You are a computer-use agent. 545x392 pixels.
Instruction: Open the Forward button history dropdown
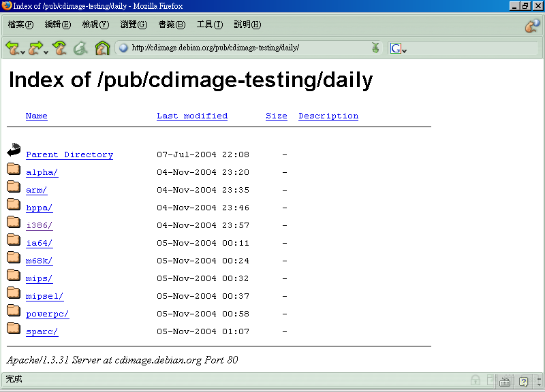point(46,52)
